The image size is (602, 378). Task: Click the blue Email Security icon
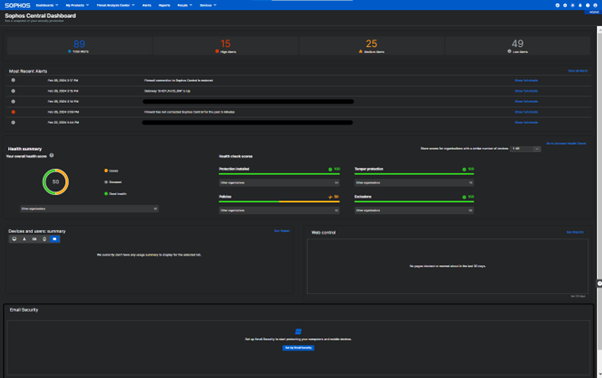point(298,331)
